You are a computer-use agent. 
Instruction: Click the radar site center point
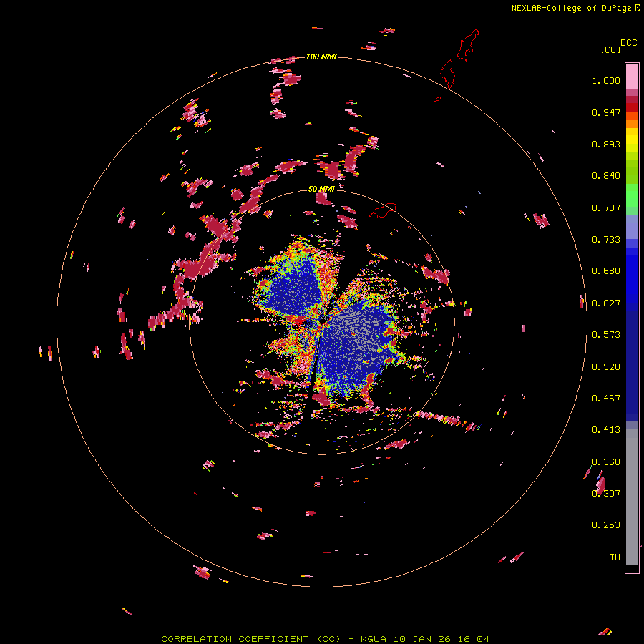[323, 320]
